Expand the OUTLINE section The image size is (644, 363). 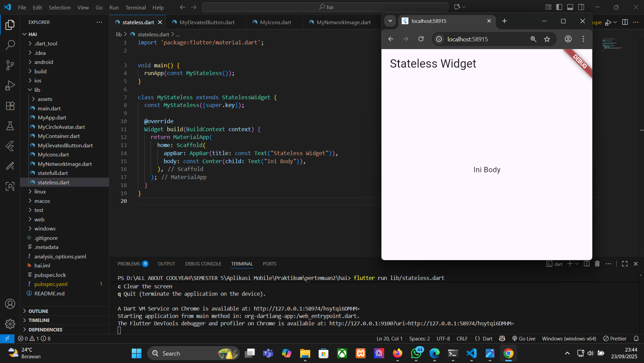click(38, 311)
